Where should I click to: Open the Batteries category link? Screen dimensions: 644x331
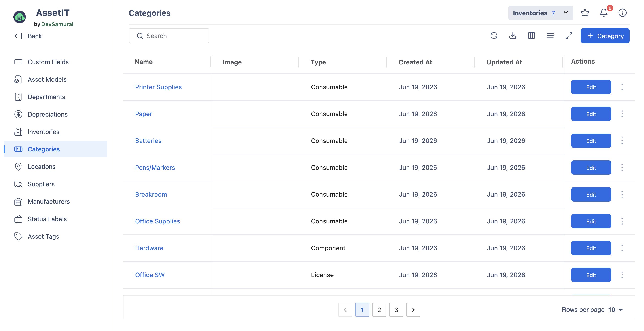tap(148, 140)
